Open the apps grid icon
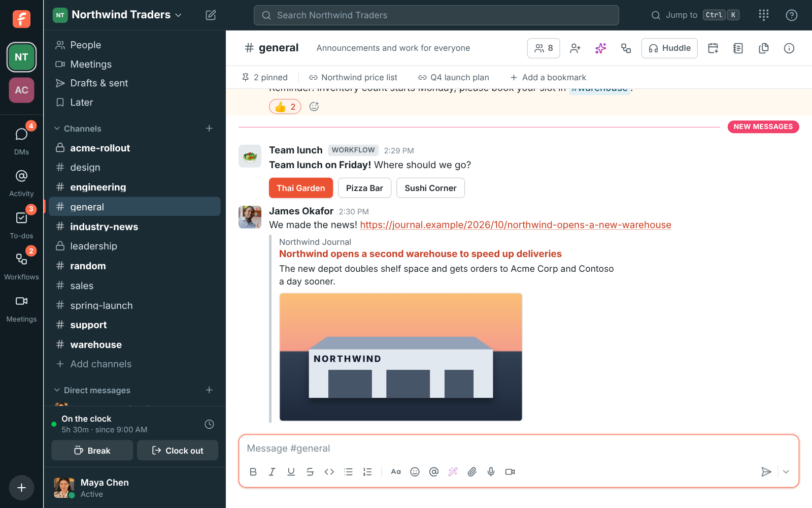The width and height of the screenshot is (812, 508). coord(764,15)
